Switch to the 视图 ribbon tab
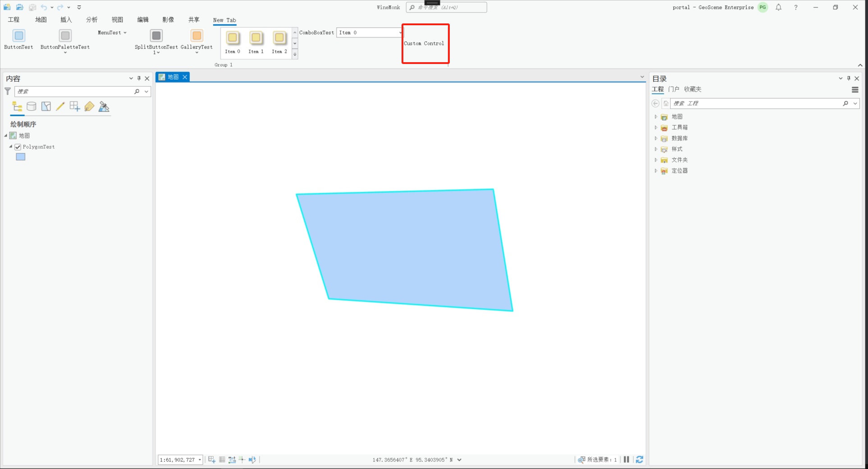Image resolution: width=868 pixels, height=469 pixels. 118,20
